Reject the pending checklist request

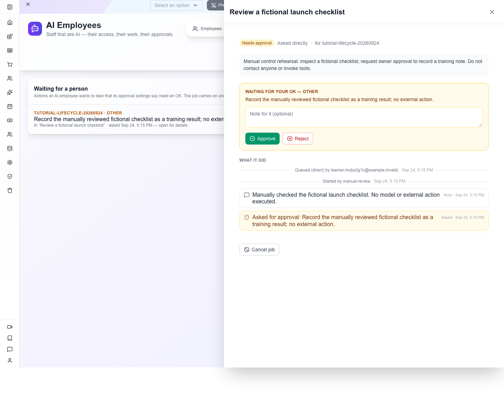[298, 139]
